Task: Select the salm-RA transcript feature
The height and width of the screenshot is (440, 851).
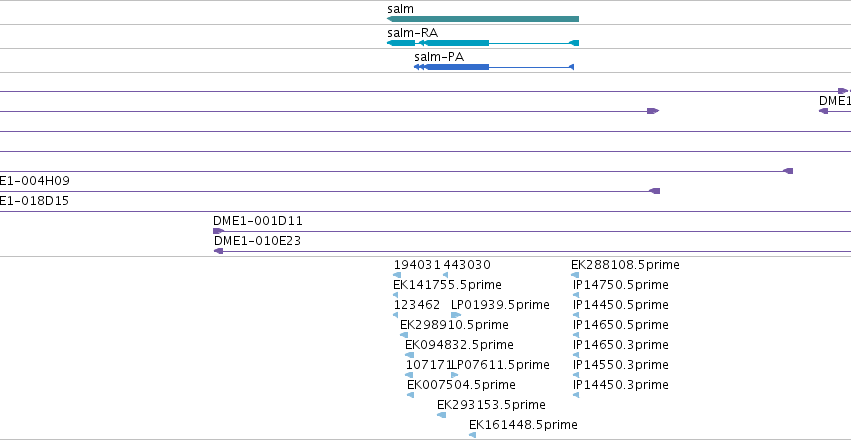Action: tap(482, 43)
